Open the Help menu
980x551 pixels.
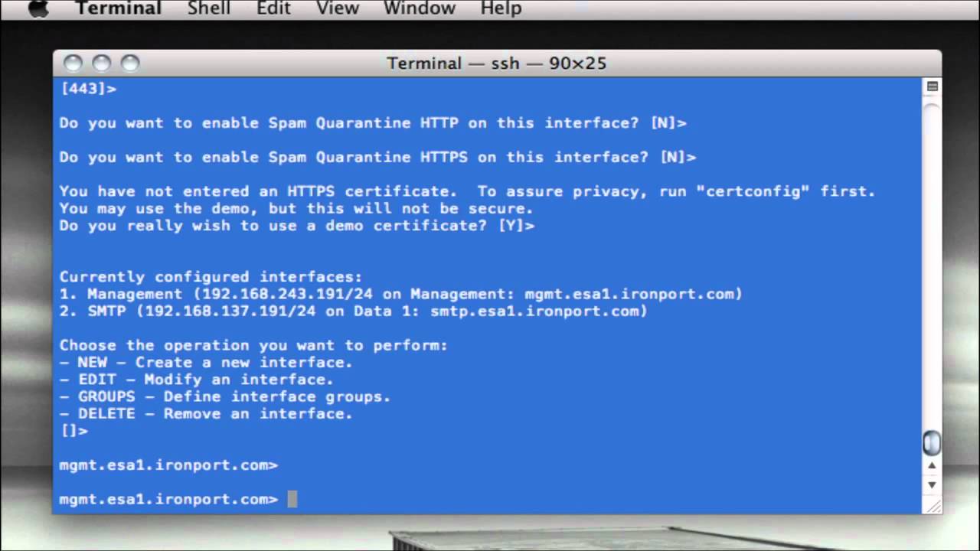click(x=501, y=8)
